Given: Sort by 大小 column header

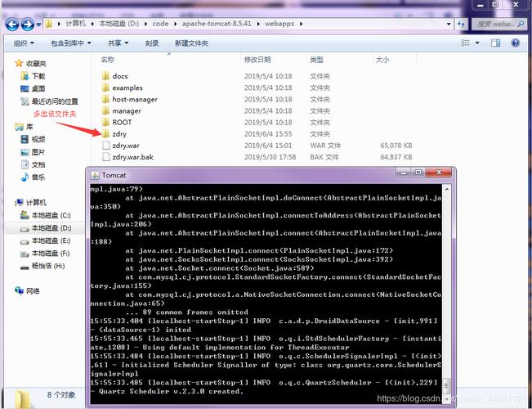Looking at the screenshot, I should pos(382,60).
